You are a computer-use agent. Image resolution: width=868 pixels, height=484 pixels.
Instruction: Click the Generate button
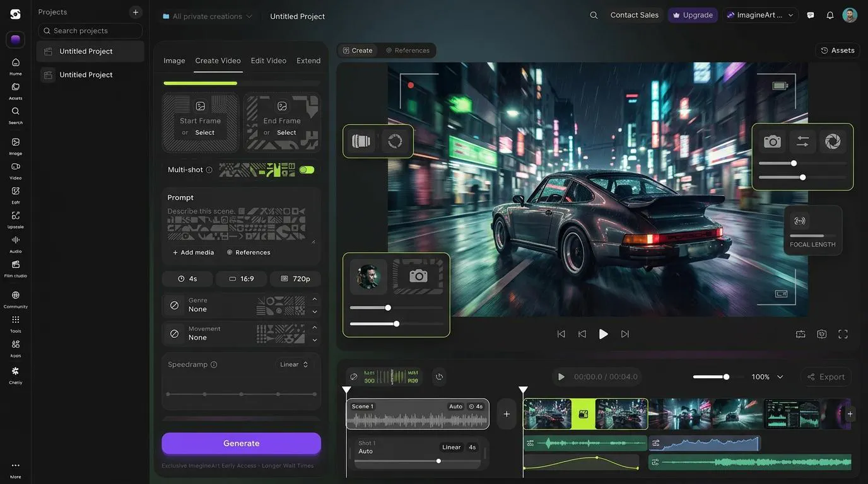241,443
